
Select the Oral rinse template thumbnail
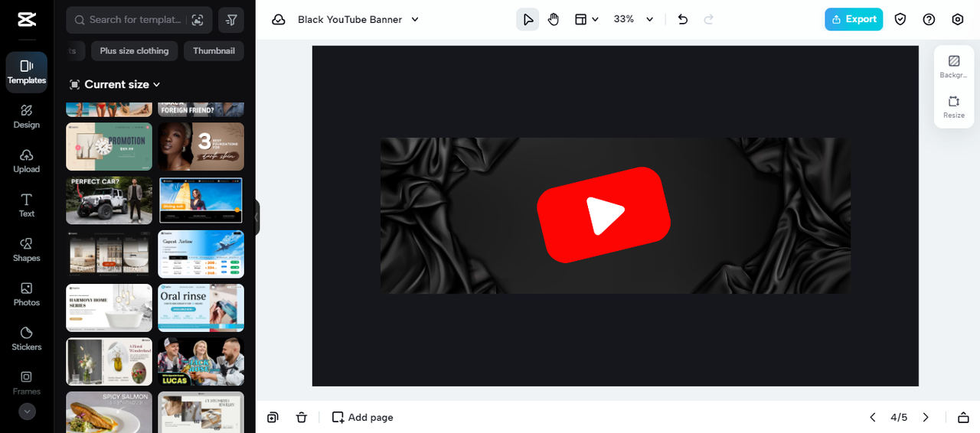tap(201, 308)
